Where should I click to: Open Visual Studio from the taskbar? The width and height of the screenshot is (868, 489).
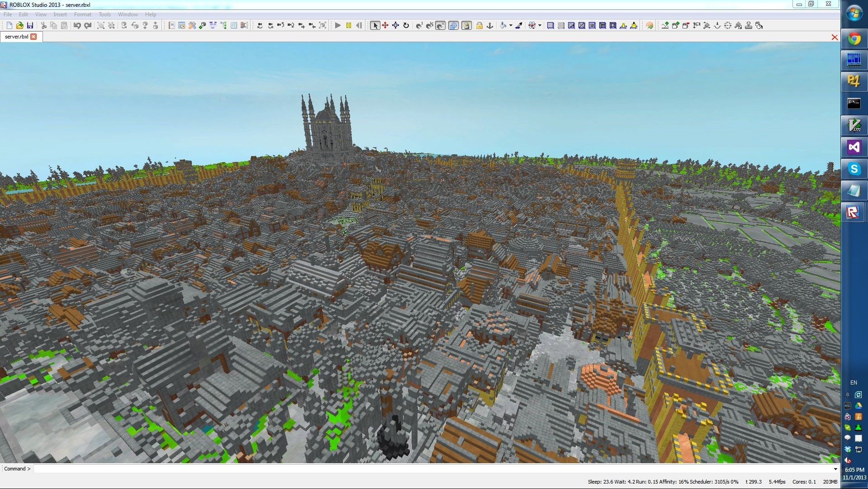(854, 147)
